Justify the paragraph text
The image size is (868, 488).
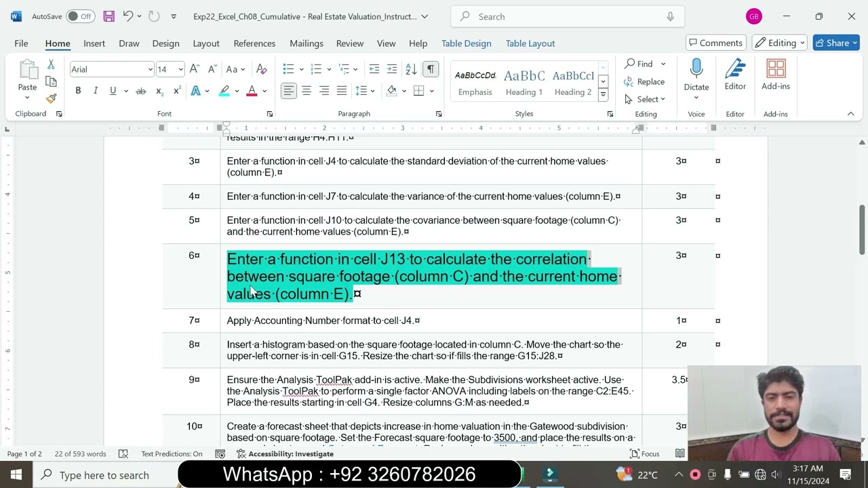(342, 91)
